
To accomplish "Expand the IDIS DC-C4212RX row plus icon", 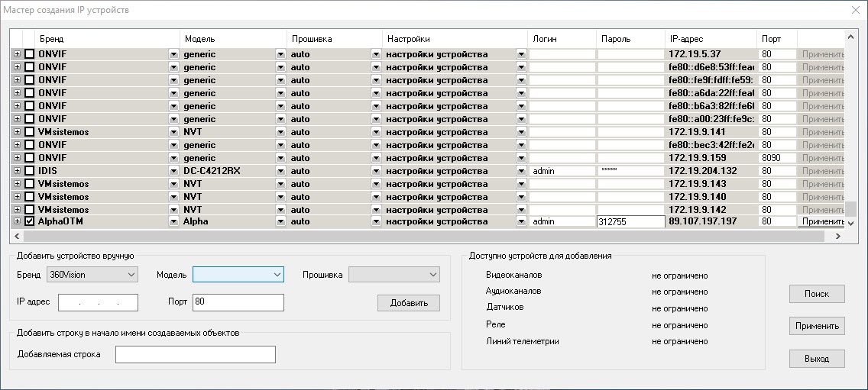I will (18, 171).
